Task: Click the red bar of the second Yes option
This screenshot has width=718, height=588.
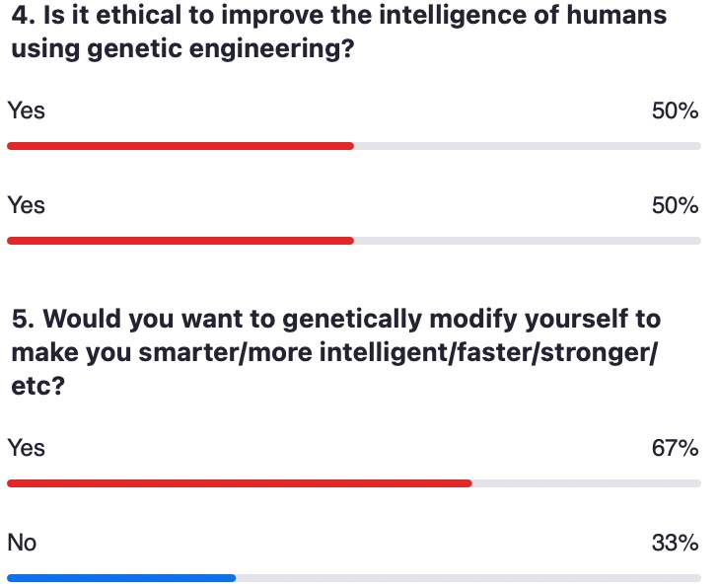Action: 179,241
